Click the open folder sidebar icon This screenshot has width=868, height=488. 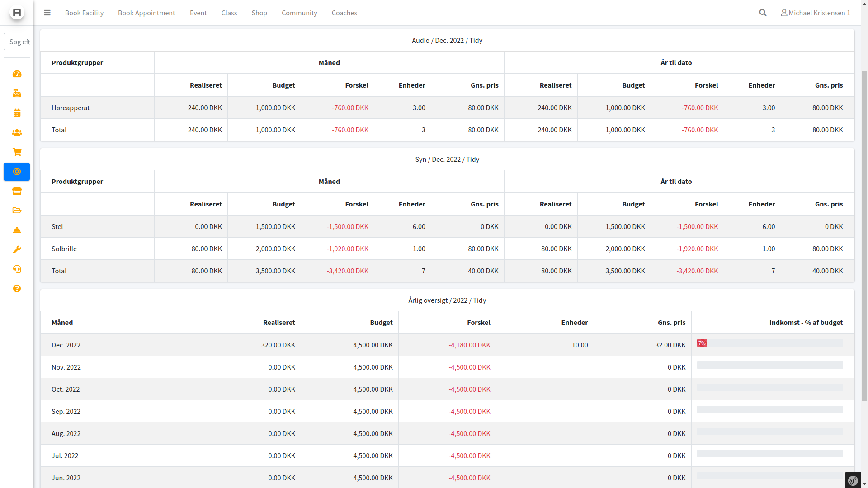[x=17, y=211]
